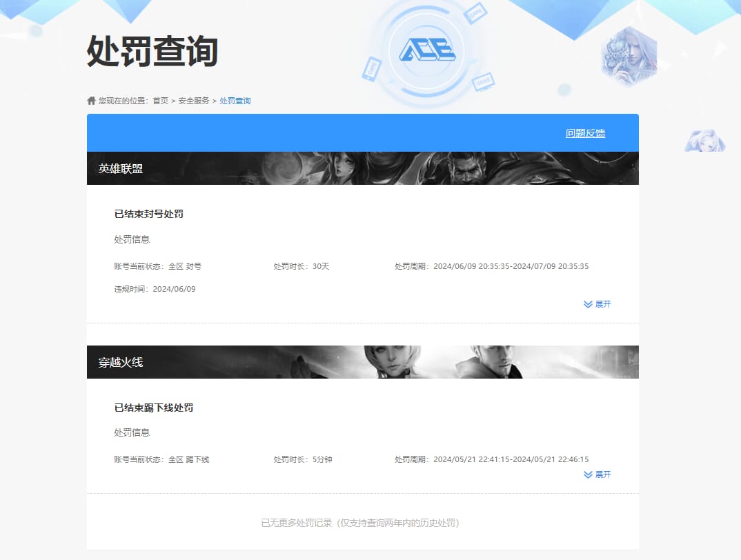
Task: Click the 英雄联盟 game banner
Action: 363,168
